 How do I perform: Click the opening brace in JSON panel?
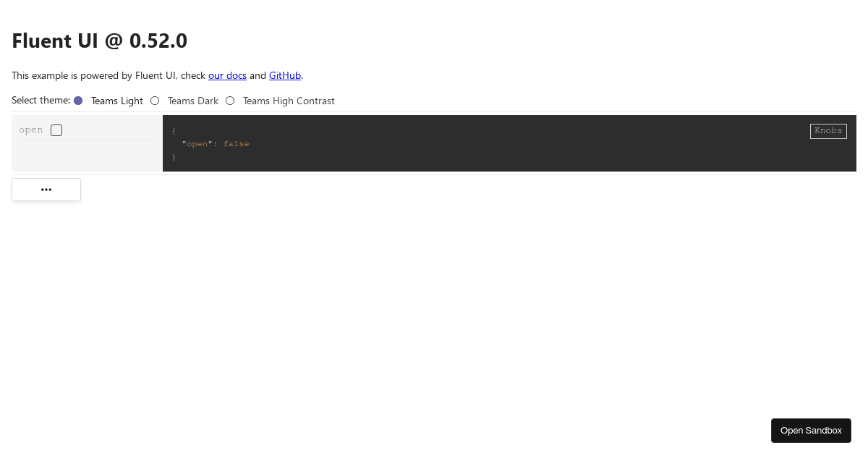point(174,131)
